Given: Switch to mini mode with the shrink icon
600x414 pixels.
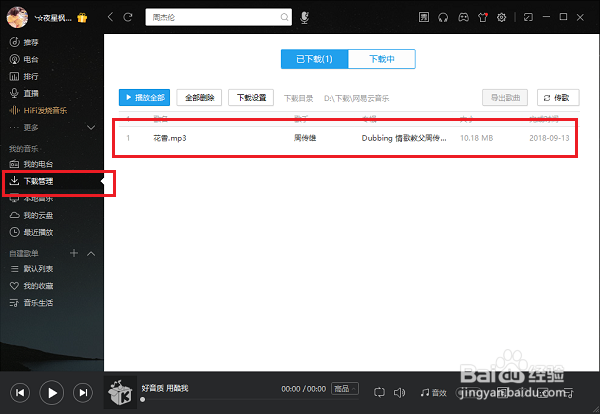Looking at the screenshot, I should (x=528, y=17).
